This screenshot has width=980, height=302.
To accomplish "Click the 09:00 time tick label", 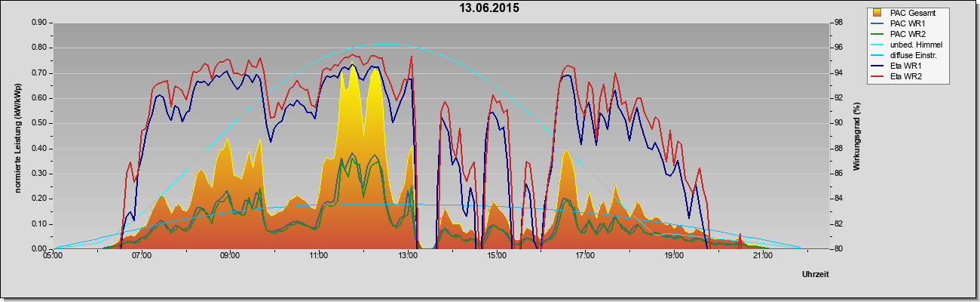I will coord(231,256).
